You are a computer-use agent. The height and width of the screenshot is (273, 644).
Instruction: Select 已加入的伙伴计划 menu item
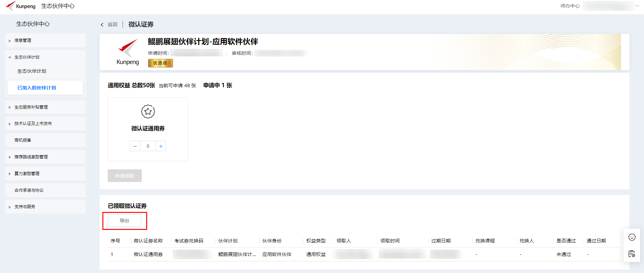click(x=45, y=88)
